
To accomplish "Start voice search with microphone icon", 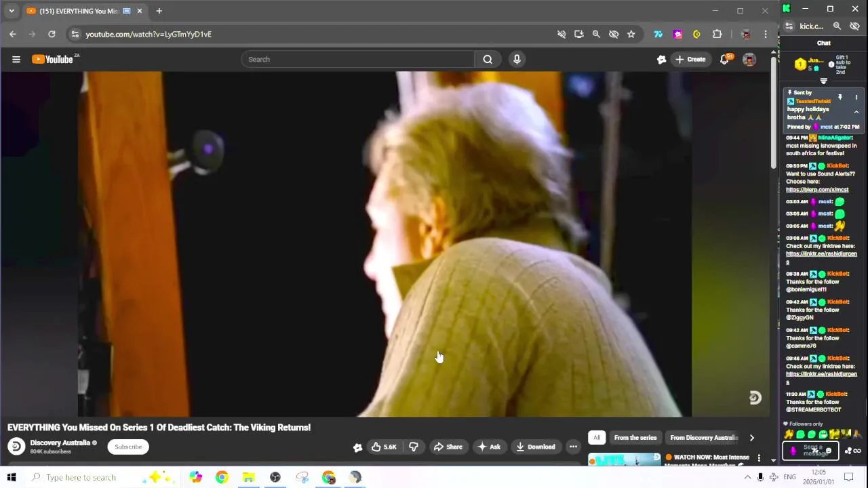I will click(x=517, y=60).
